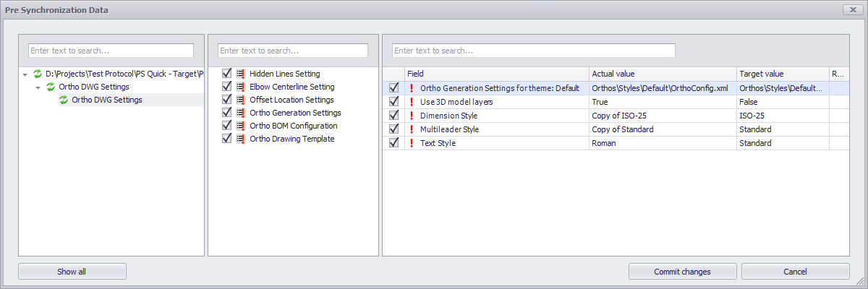Uncheck the Multileader Style row checkbox
The image size is (868, 289).
[x=393, y=129]
